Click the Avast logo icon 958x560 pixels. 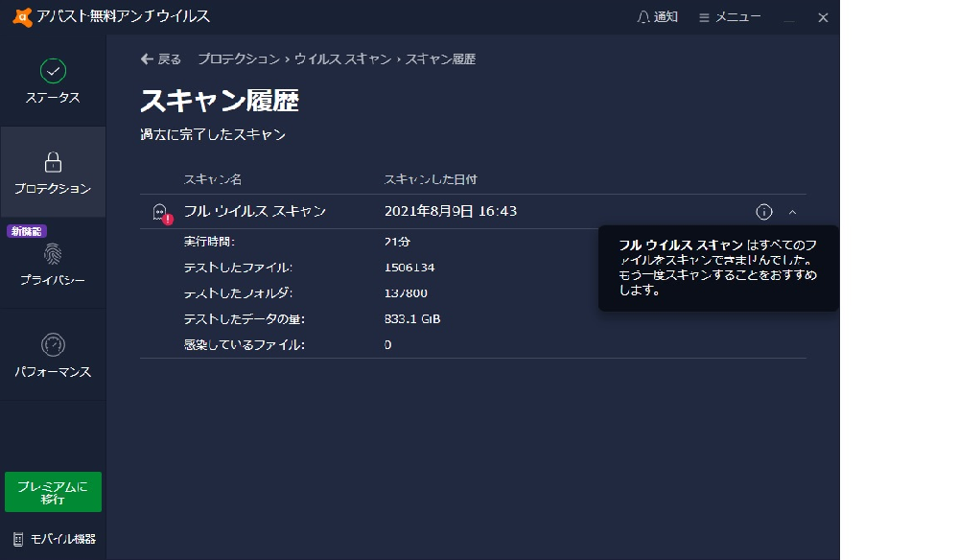pyautogui.click(x=22, y=17)
